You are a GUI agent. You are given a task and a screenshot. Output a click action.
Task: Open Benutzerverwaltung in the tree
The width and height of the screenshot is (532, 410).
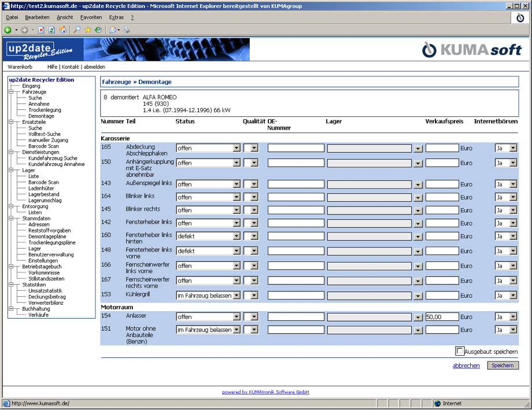[51, 254]
